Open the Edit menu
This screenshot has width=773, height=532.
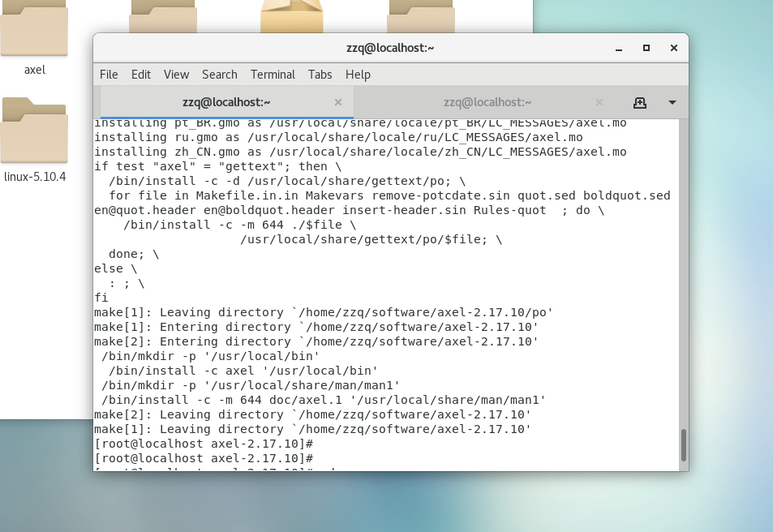pyautogui.click(x=141, y=75)
